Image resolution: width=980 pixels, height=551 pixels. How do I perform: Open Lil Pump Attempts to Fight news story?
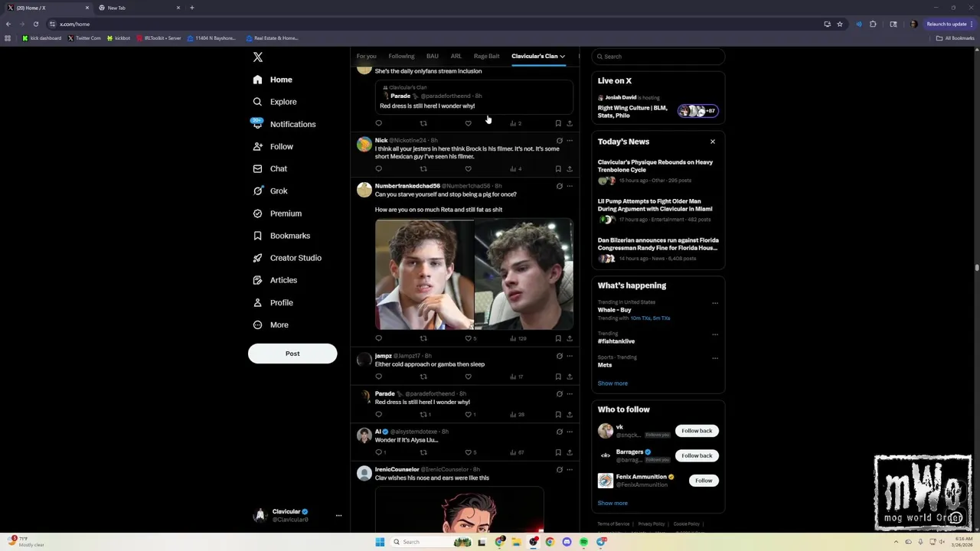[656, 204]
